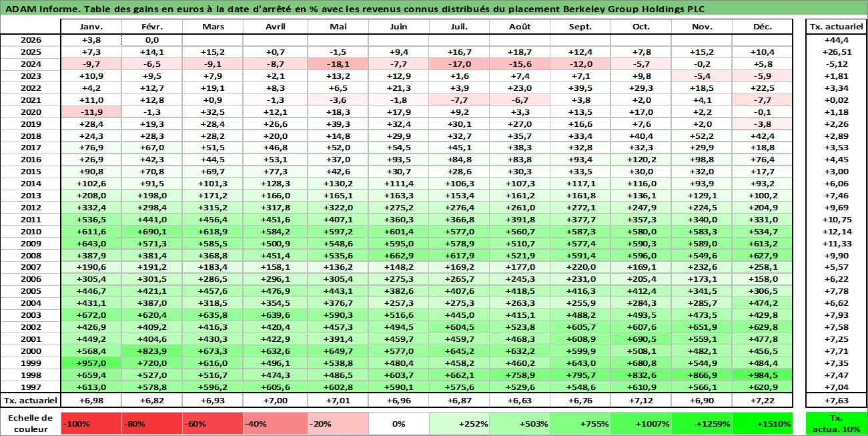Click actuarial rate '+12,14' for 2010
Viewport: 868px width, 436px height.
click(836, 232)
